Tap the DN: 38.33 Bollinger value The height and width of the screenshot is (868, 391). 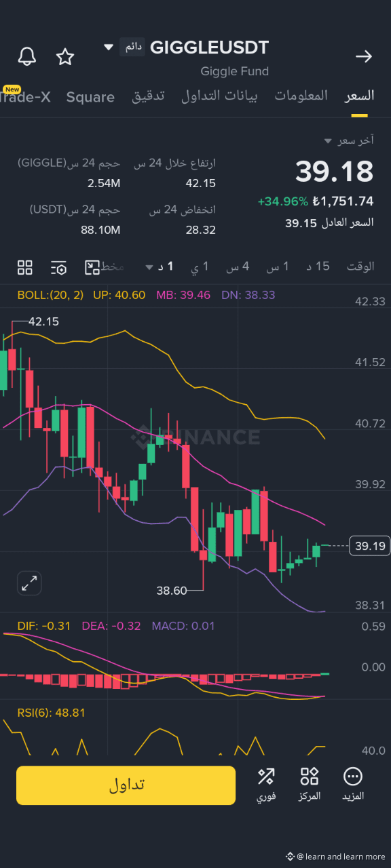248,295
